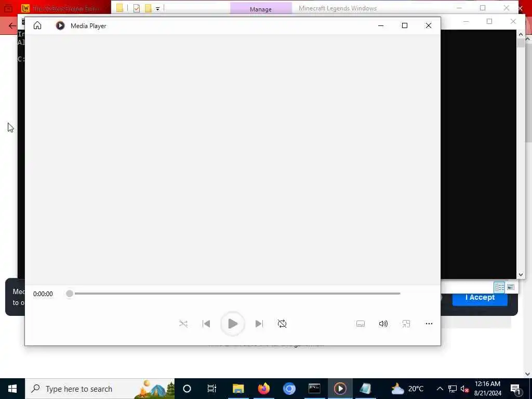Open subtitles and captions options
This screenshot has height=399, width=532.
pyautogui.click(x=361, y=324)
